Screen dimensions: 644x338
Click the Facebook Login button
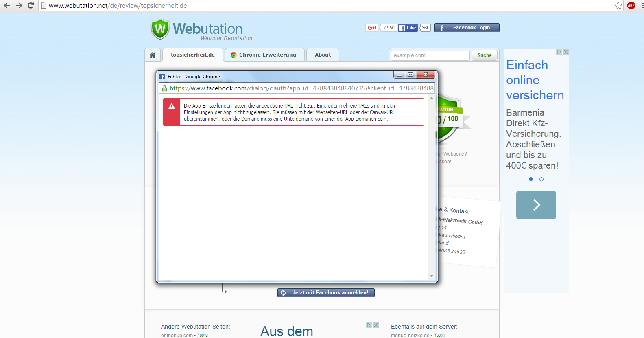pos(467,28)
